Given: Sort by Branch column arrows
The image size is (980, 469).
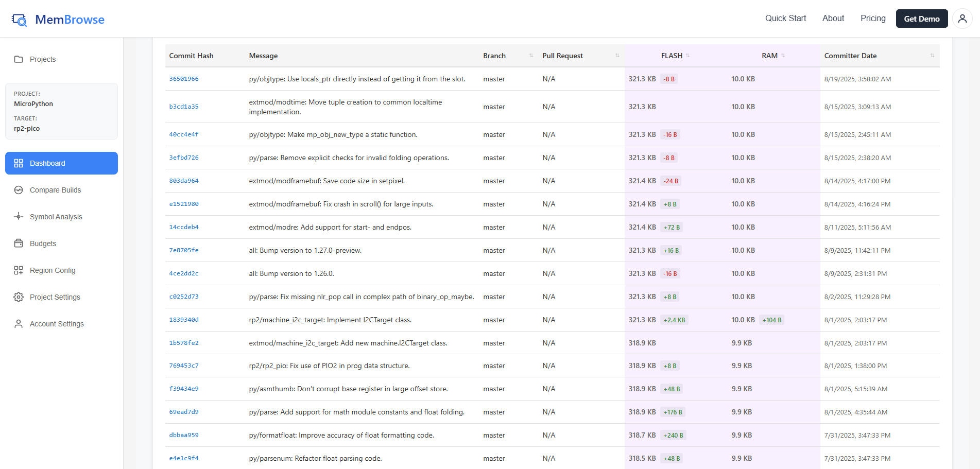Looking at the screenshot, I should (x=531, y=56).
